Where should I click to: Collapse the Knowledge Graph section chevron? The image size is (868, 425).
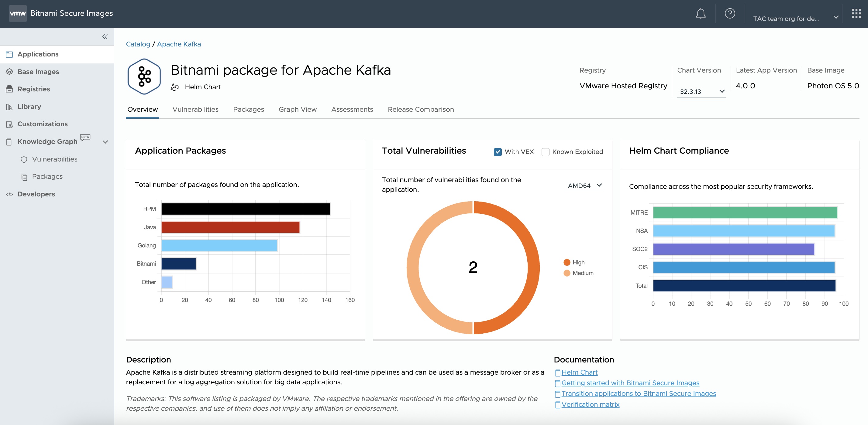click(x=105, y=142)
